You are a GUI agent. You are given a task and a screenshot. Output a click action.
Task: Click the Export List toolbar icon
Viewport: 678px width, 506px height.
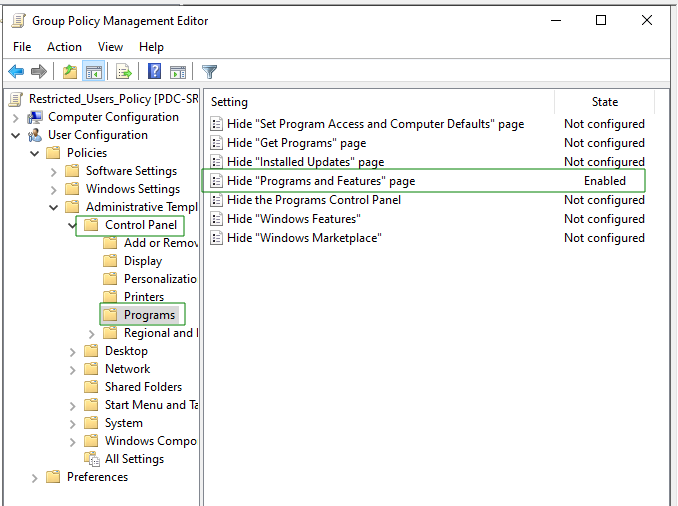124,71
